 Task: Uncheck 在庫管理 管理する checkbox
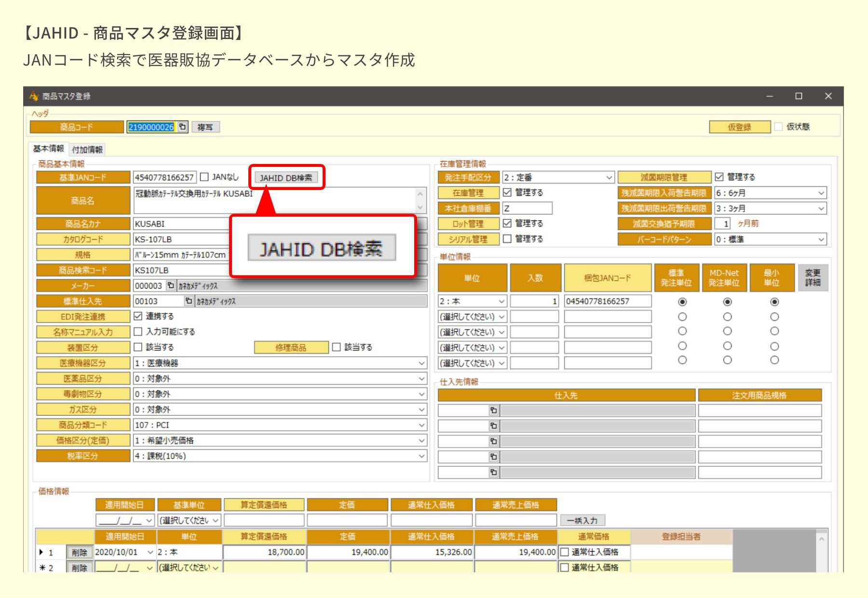(x=507, y=192)
